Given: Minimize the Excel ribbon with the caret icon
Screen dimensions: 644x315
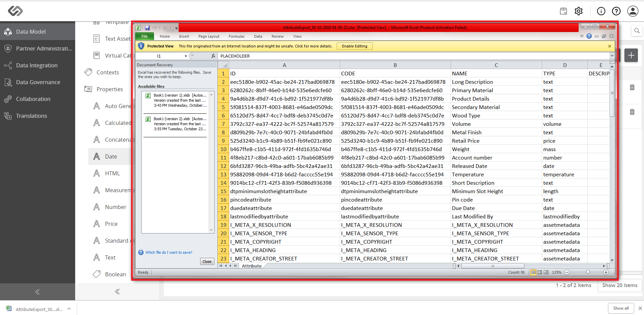Looking at the screenshot, I should coord(582,36).
